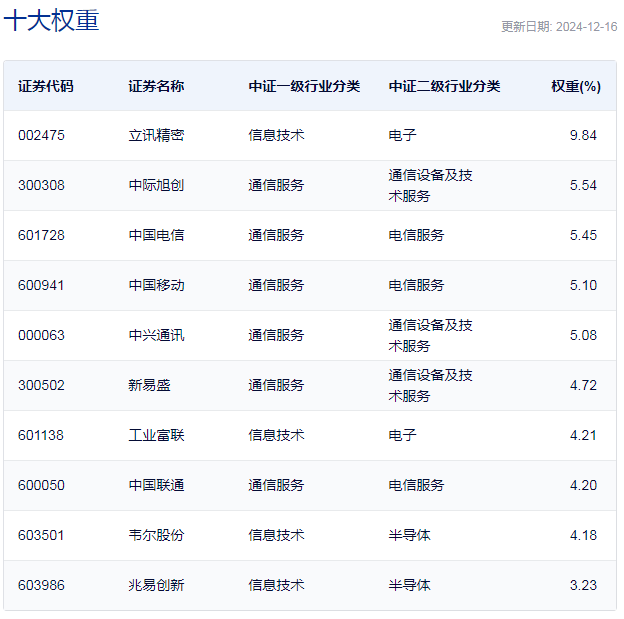Viewport: 624px width, 619px height.
Task: Select security name 兆易创新
Action: click(156, 586)
